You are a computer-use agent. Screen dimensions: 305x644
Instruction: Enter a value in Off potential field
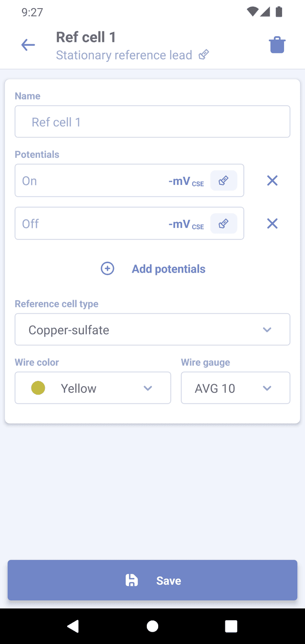coord(91,224)
